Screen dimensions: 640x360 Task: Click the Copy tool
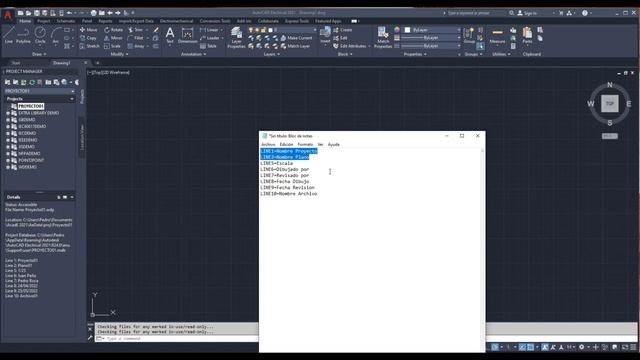tap(88, 38)
